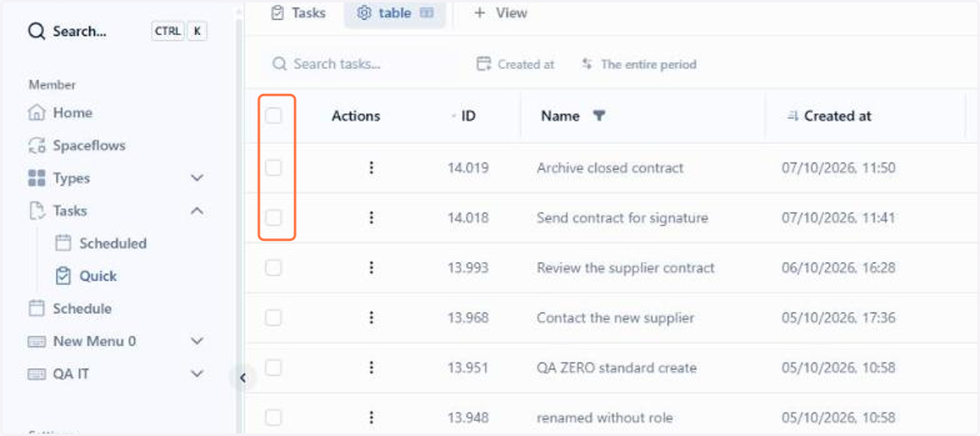Open task Contact the new supplier
The image size is (980, 436).
tap(615, 318)
